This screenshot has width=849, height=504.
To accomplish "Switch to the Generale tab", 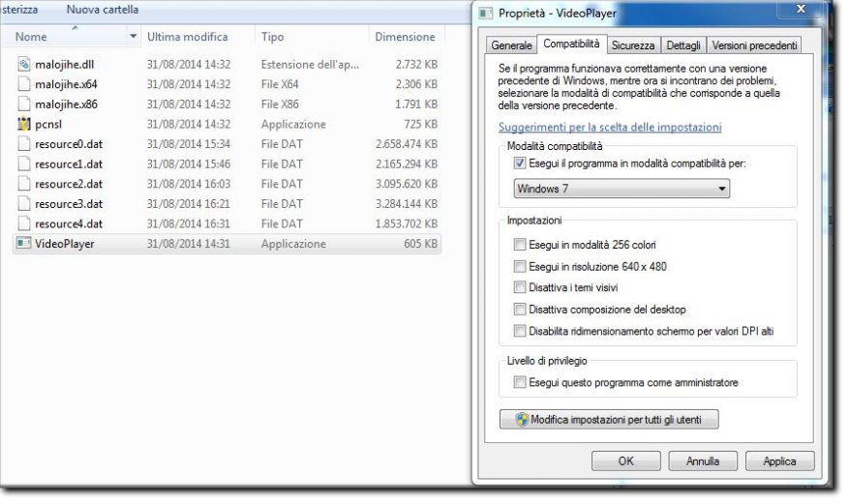I will click(x=511, y=45).
